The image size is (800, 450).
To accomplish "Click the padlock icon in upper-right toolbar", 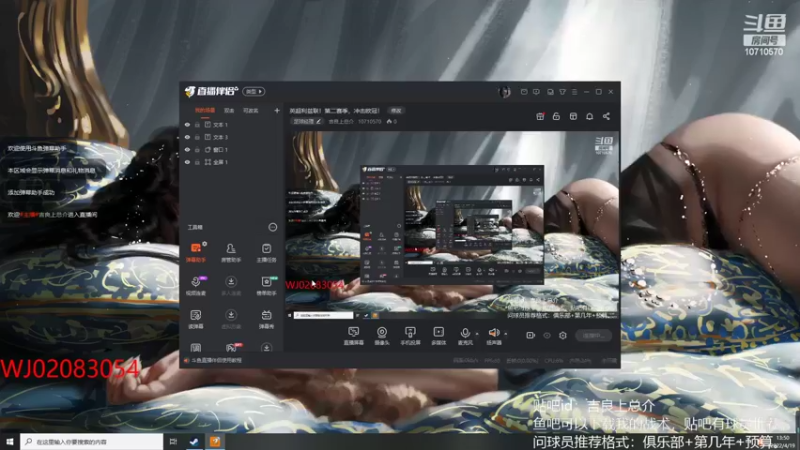I will tap(556, 116).
